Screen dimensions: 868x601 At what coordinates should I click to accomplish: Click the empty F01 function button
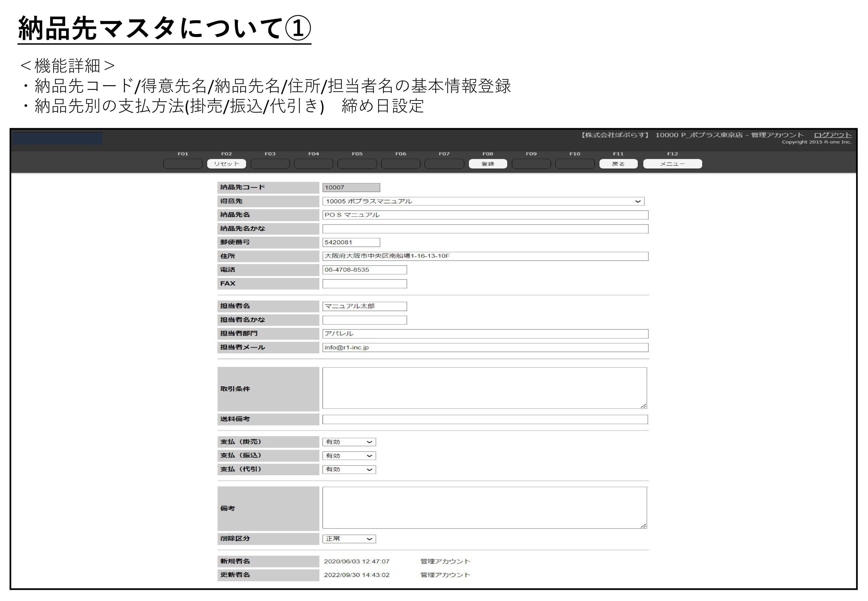click(x=183, y=164)
